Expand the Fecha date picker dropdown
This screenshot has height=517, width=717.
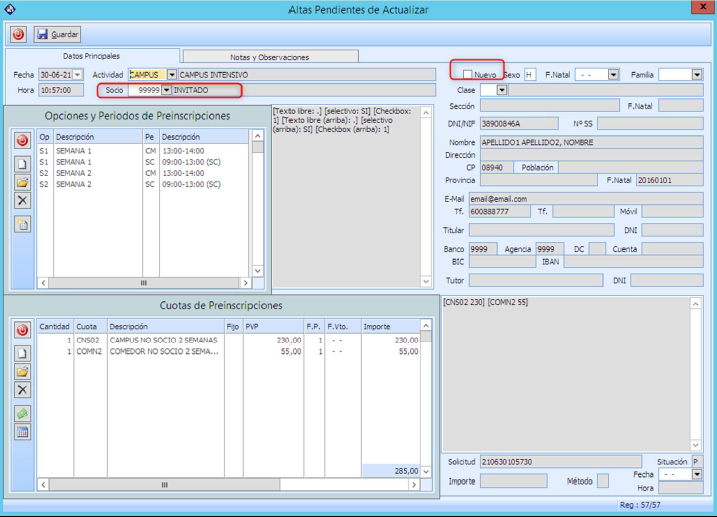click(79, 75)
